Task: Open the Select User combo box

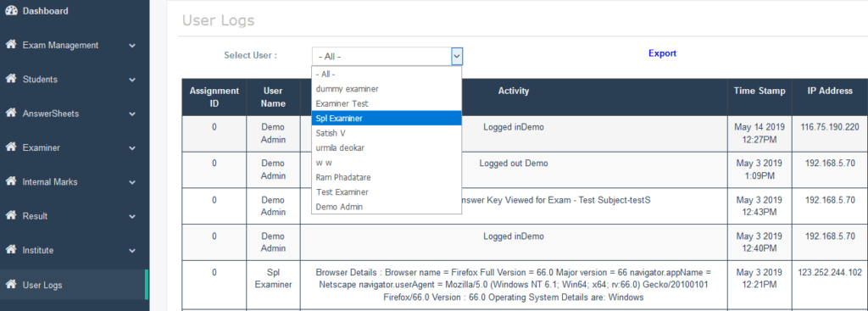Action: pyautogui.click(x=387, y=56)
